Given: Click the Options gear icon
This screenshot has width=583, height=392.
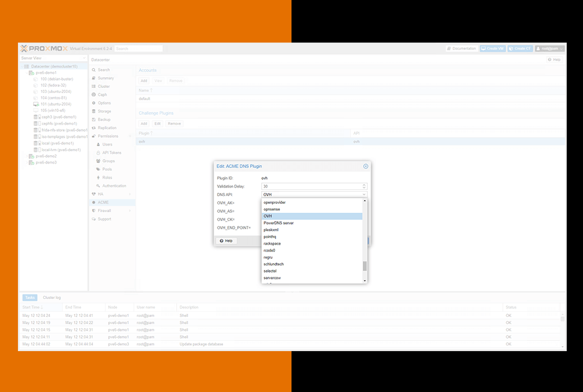Looking at the screenshot, I should [x=94, y=103].
